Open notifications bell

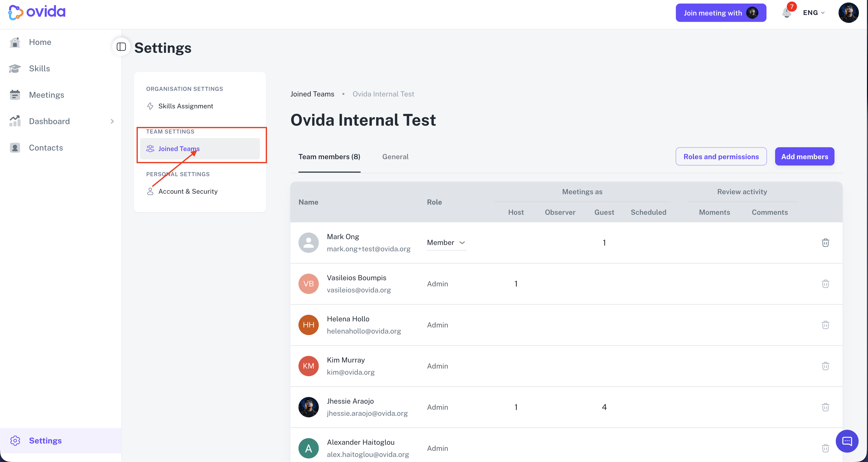coord(787,13)
